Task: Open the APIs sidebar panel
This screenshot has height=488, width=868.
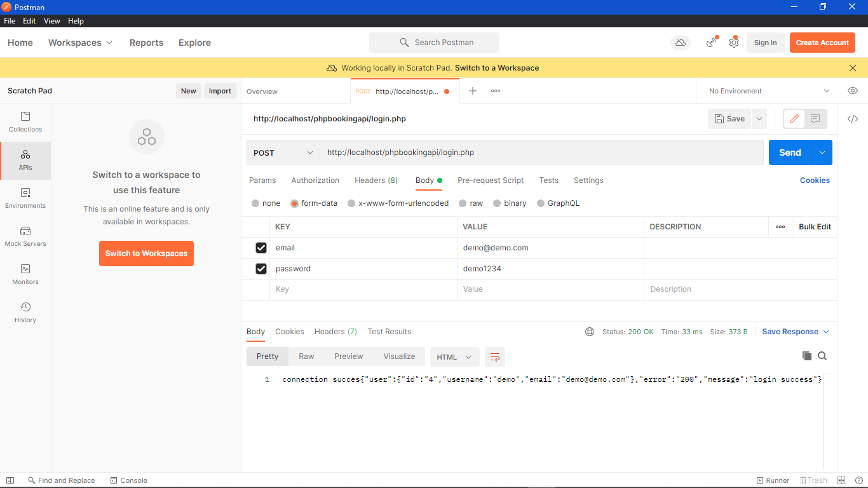Action: [25, 160]
